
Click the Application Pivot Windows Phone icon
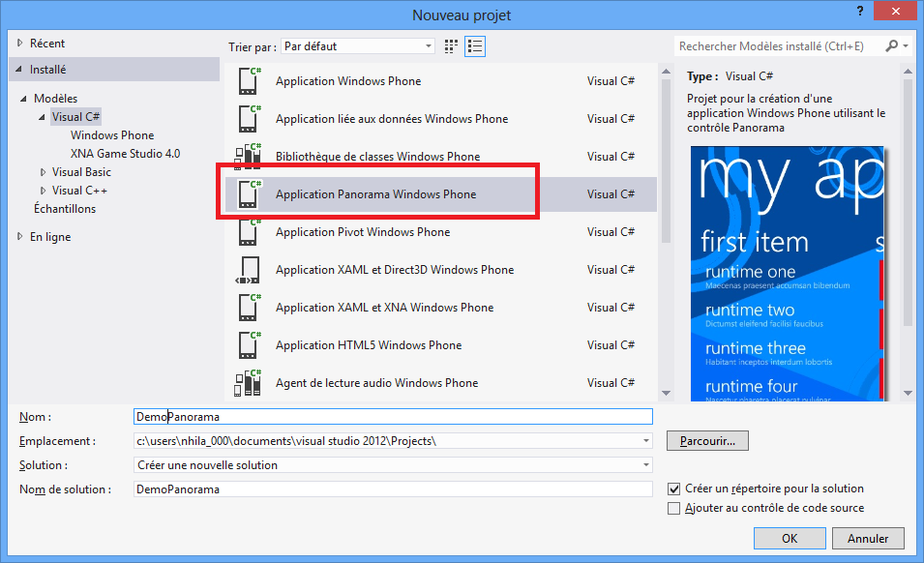tap(248, 232)
